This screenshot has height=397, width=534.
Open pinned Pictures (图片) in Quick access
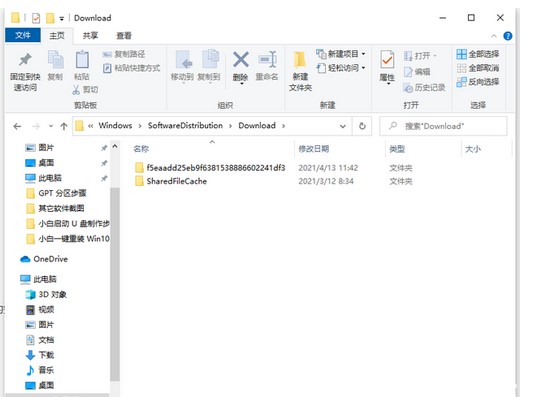(40, 147)
